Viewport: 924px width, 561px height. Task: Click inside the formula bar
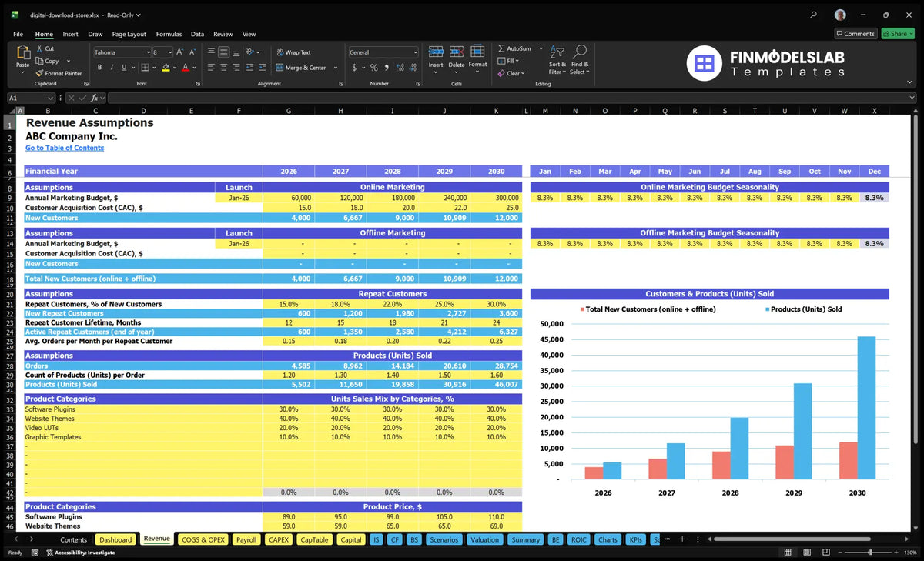click(x=512, y=98)
